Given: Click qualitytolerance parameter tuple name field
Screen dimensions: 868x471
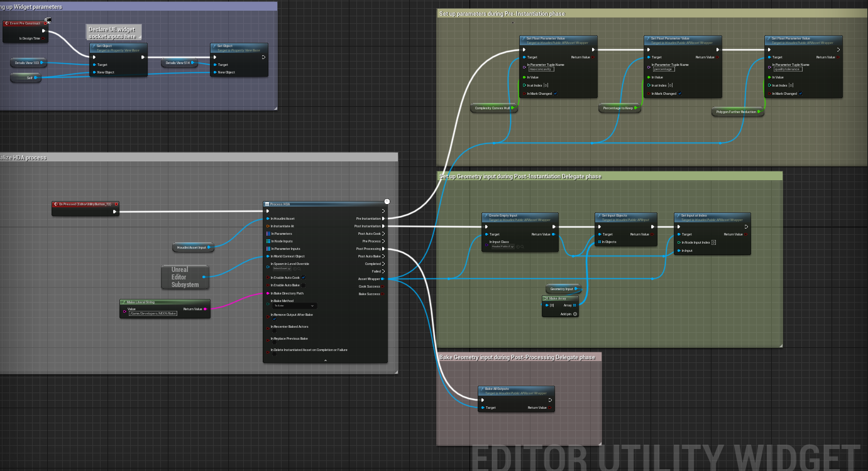Looking at the screenshot, I should (x=788, y=69).
